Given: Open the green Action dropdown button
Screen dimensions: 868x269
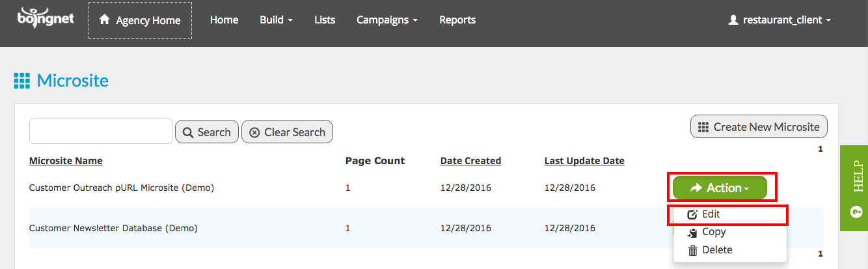Looking at the screenshot, I should [x=720, y=188].
